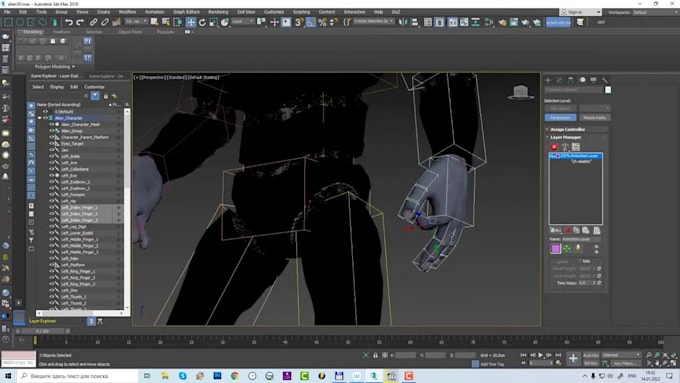Click the Unlink Selection icon
The image size is (680, 383).
(105, 22)
